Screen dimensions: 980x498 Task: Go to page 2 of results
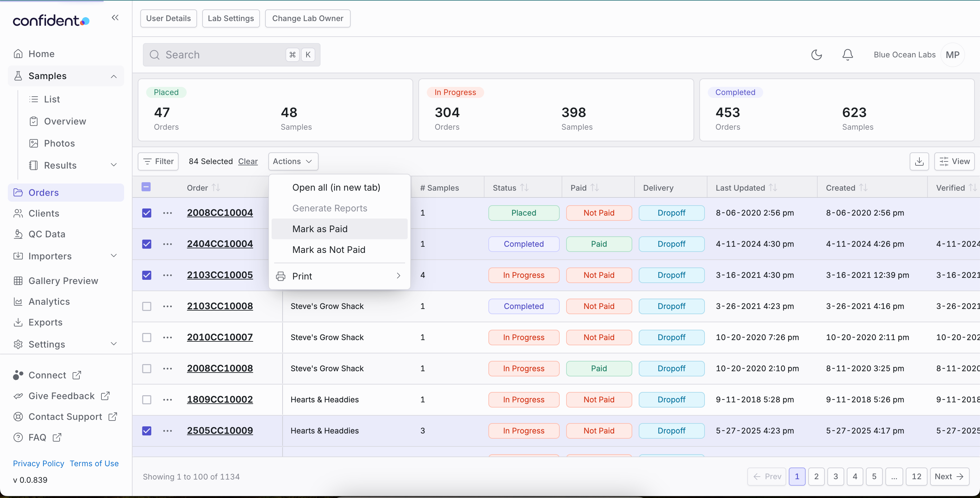(816, 477)
